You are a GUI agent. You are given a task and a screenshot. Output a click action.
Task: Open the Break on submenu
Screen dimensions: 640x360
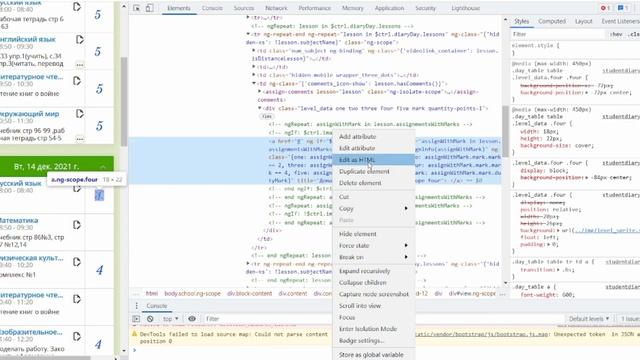pos(373,257)
